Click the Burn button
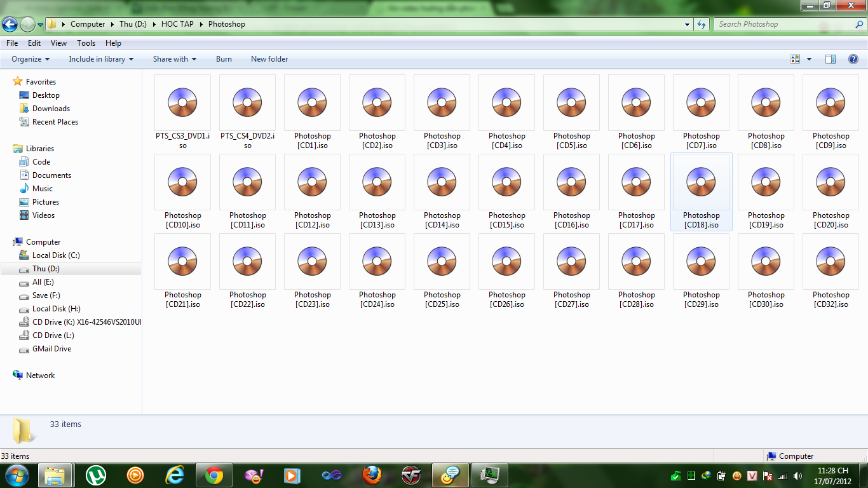This screenshot has width=868, height=488. (224, 59)
